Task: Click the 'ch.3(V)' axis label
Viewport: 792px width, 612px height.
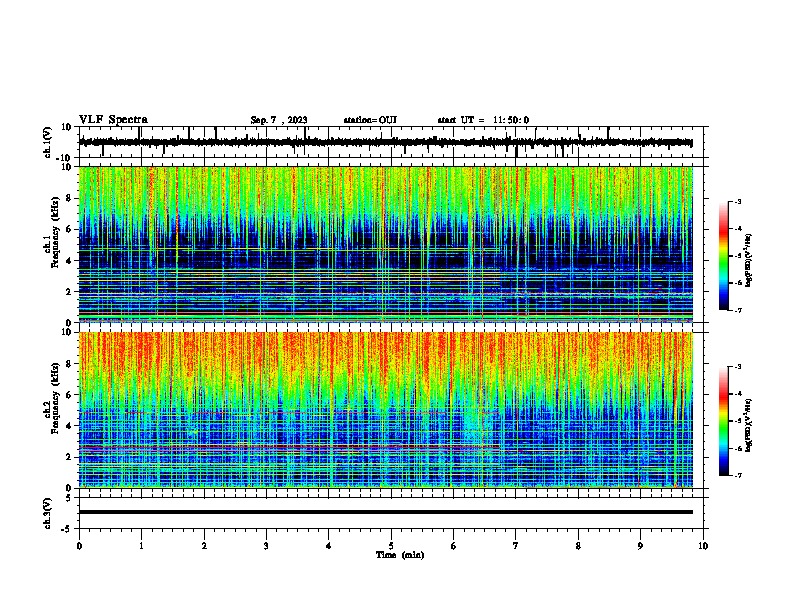Action: coord(48,513)
